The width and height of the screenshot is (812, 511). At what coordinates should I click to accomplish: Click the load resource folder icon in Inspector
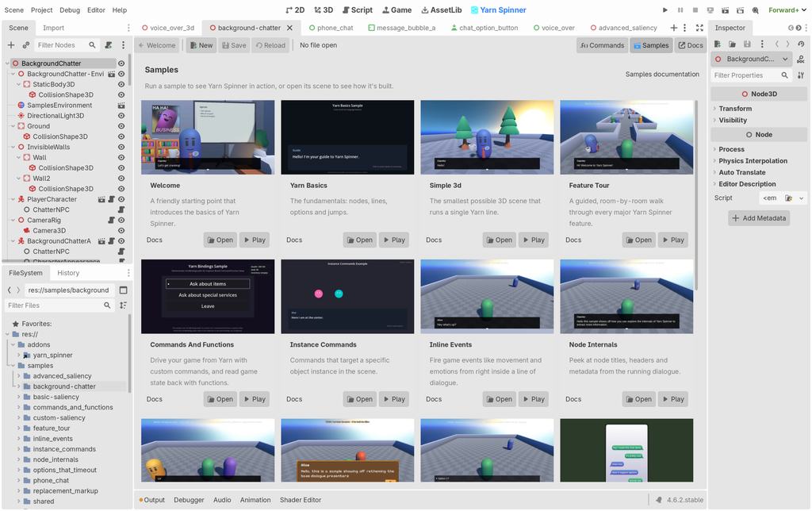pyautogui.click(x=732, y=44)
